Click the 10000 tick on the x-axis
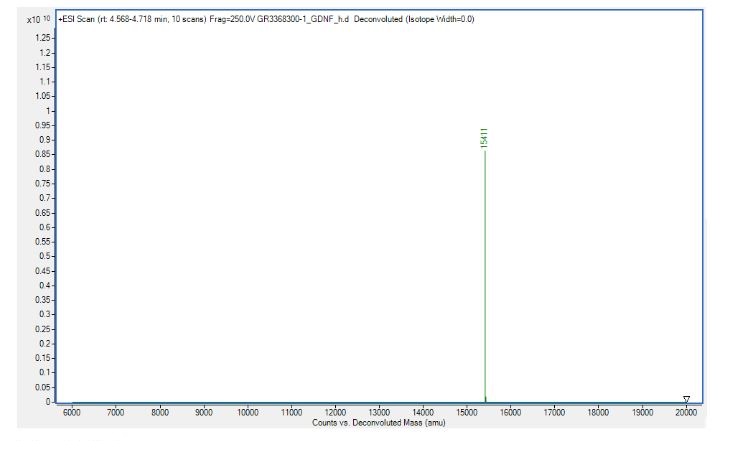This screenshot has height=454, width=730. point(247,412)
